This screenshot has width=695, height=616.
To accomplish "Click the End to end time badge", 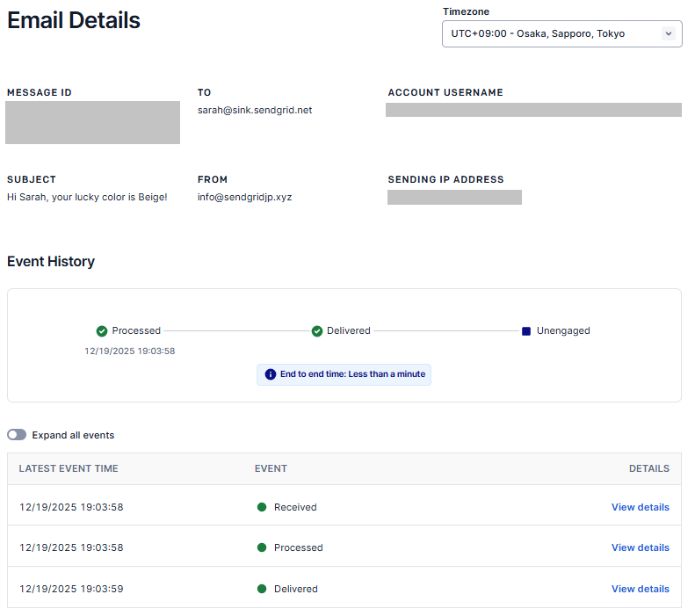I will coord(344,374).
